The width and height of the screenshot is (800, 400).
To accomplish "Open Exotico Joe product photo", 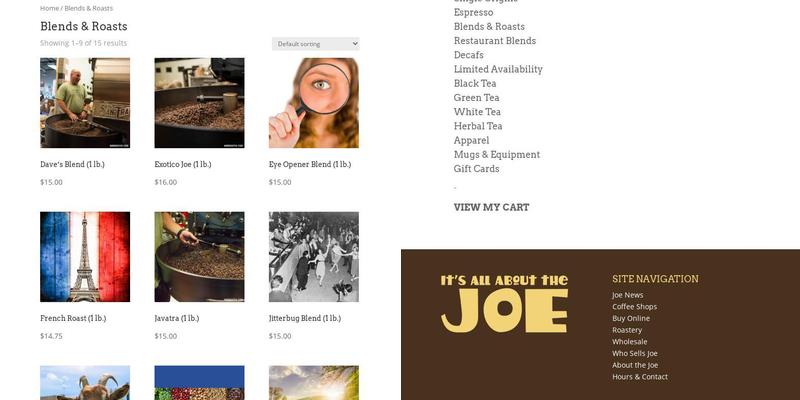I will (x=199, y=103).
